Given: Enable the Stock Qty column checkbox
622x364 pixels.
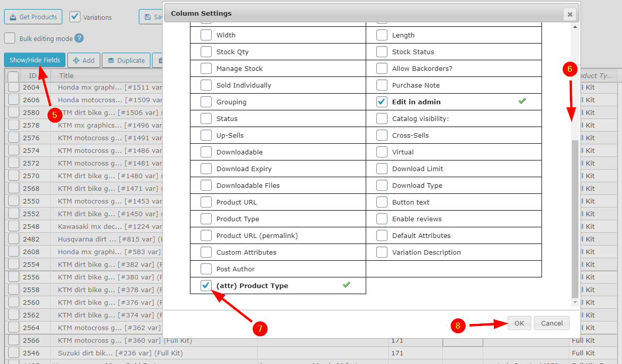Looking at the screenshot, I should (x=206, y=52).
